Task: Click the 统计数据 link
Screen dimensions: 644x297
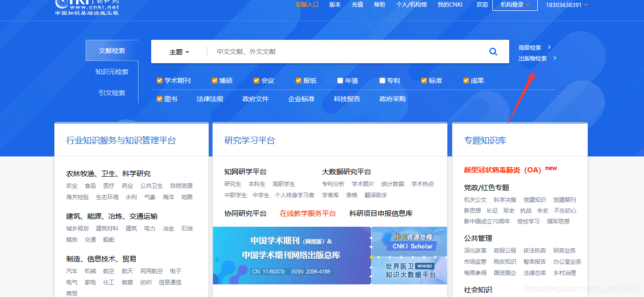Action: (393, 184)
